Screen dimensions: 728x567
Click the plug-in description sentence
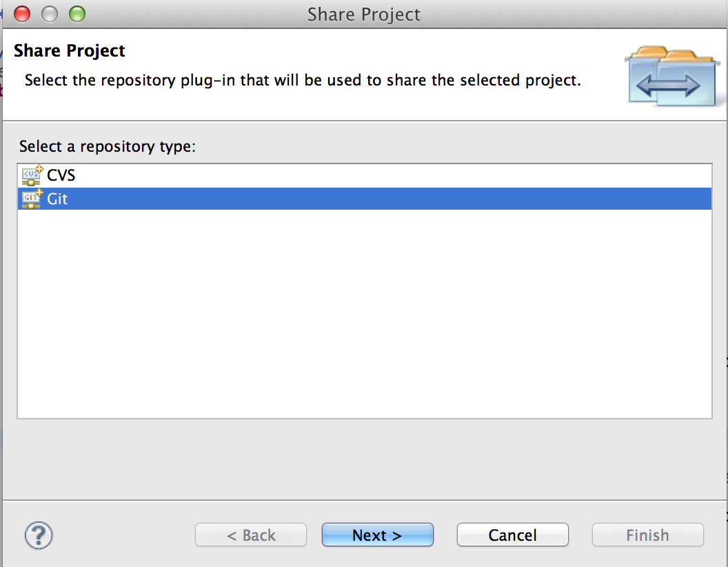point(303,80)
